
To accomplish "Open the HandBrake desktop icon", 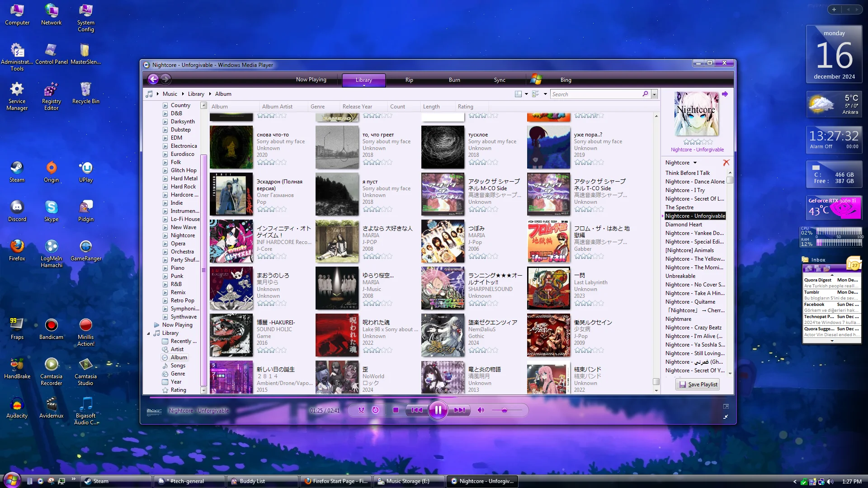I will 17,368.
